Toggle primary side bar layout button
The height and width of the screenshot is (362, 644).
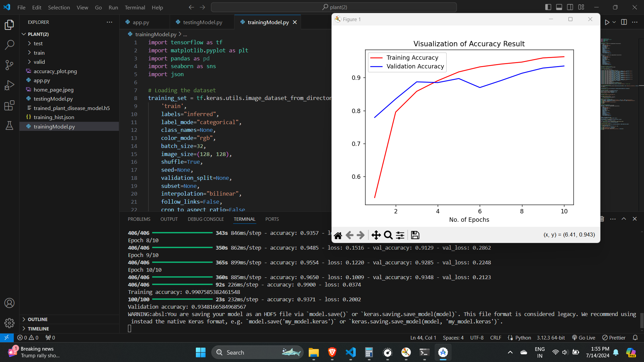tap(548, 7)
